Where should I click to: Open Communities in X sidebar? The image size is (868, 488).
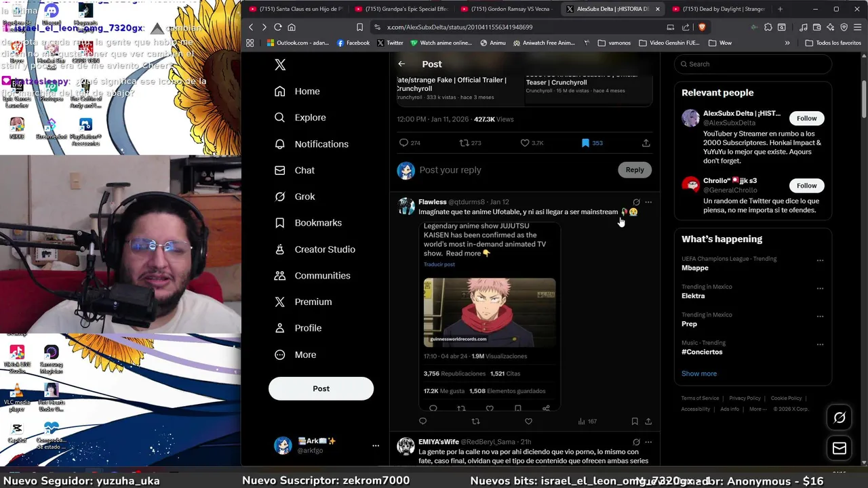tap(312, 276)
